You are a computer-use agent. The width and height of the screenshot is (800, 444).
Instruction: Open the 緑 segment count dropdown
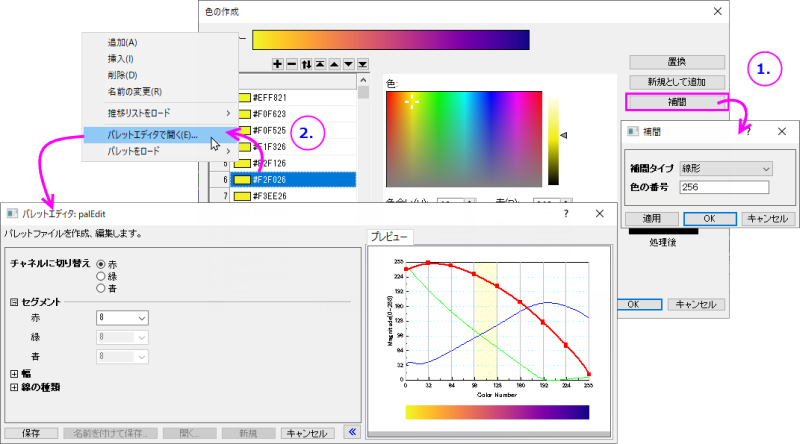(122, 337)
